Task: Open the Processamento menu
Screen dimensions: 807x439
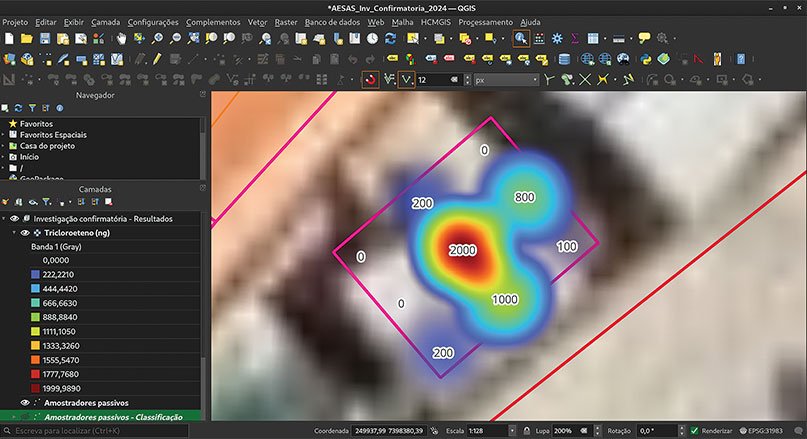Action: click(485, 22)
